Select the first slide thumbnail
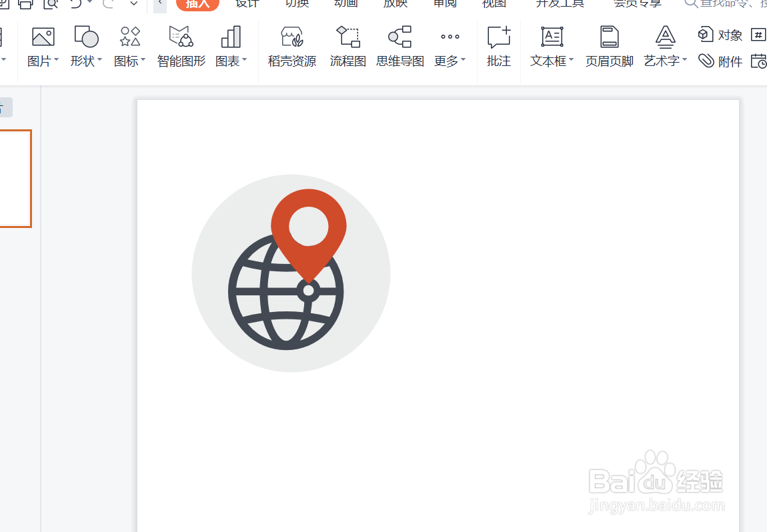This screenshot has height=532, width=767. (x=13, y=179)
